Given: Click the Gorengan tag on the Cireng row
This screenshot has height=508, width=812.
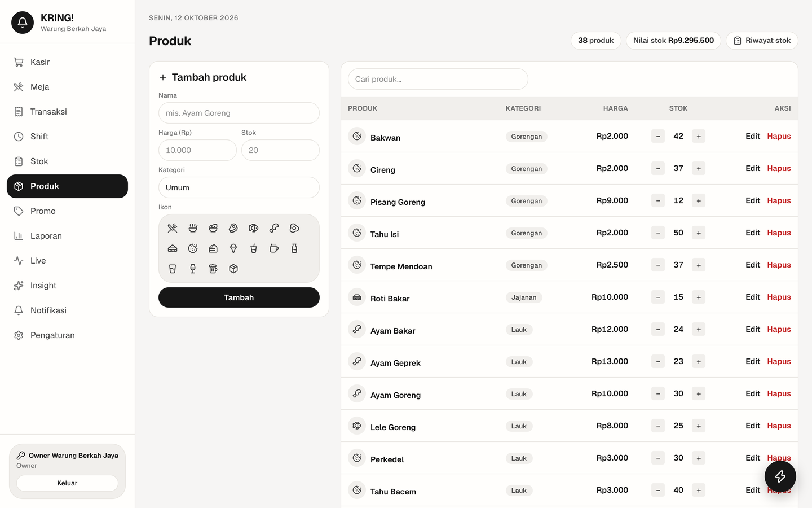Looking at the screenshot, I should [x=527, y=169].
